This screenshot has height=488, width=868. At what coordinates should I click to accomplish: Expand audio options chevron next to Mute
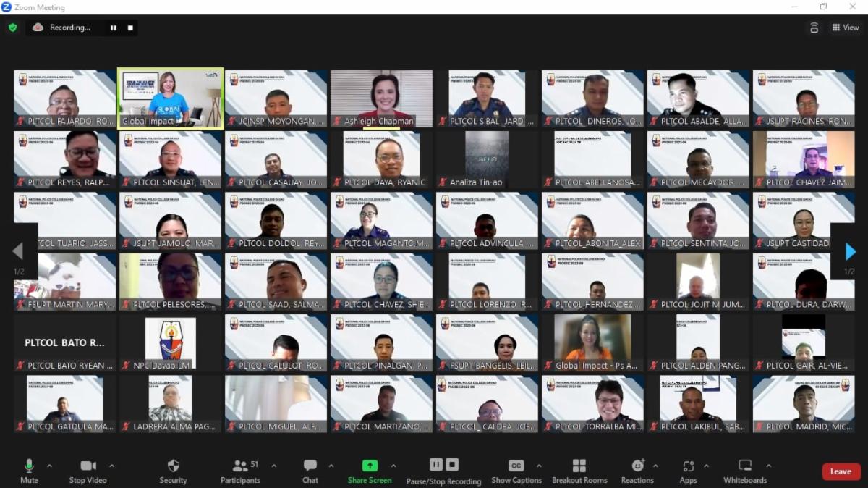click(x=49, y=466)
